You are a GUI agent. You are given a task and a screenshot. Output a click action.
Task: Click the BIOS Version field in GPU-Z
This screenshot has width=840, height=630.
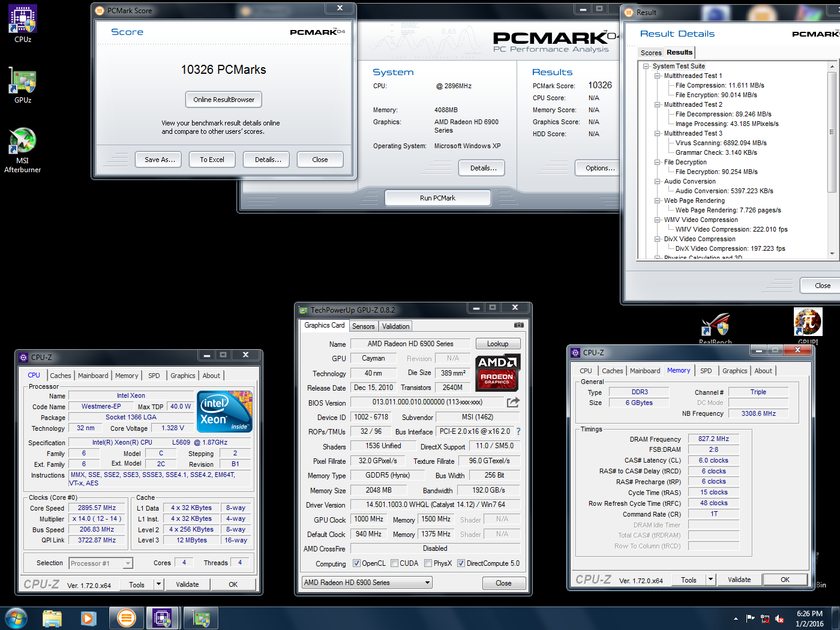coord(427,402)
